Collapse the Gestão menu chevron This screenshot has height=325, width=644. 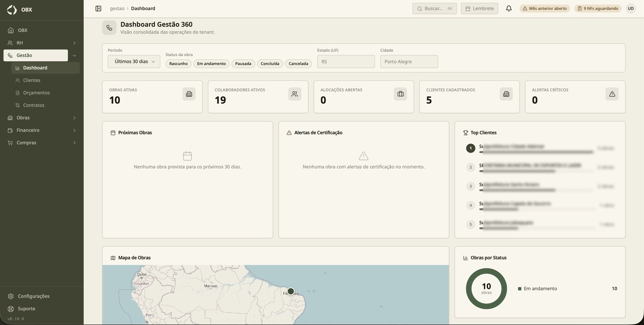point(74,55)
